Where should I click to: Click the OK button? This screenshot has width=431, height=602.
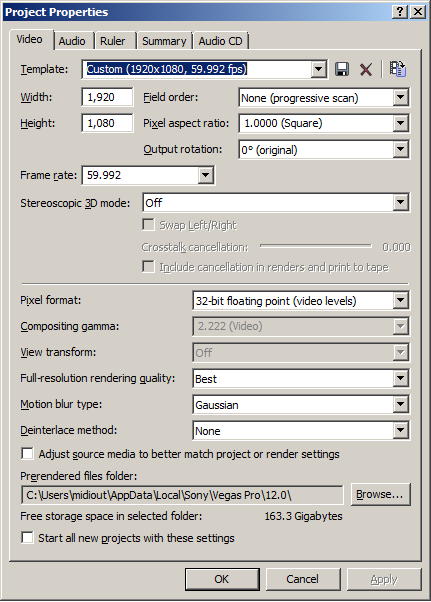coord(222,579)
